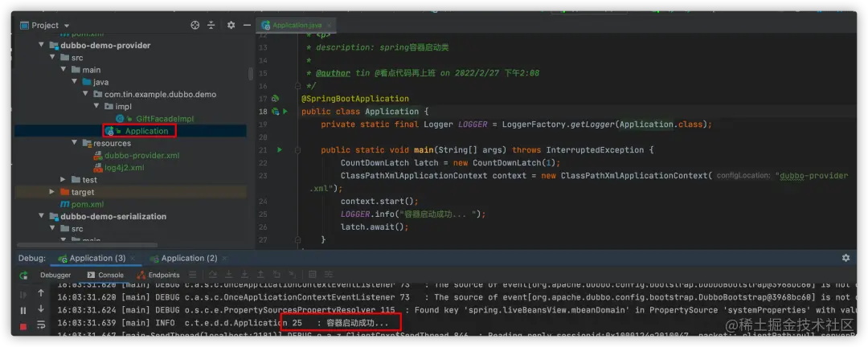The width and height of the screenshot is (868, 347).
Task: Click Spring bean gutter icon on line 17
Action: [x=275, y=99]
